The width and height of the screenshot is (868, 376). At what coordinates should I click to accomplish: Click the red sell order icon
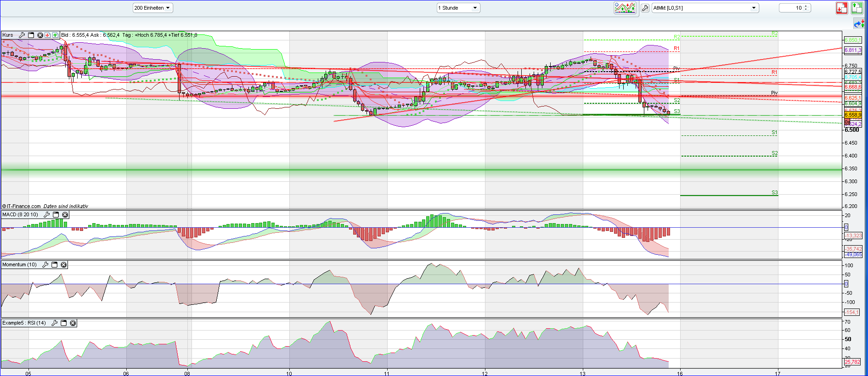click(841, 8)
